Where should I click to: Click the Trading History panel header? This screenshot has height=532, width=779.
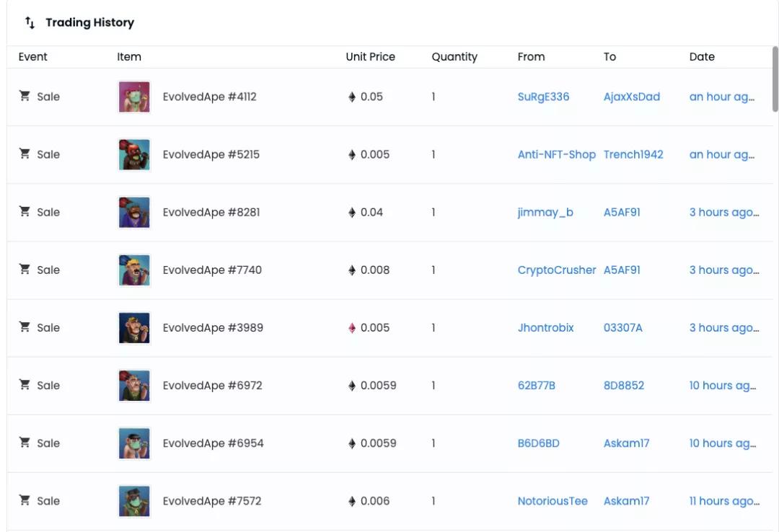click(x=89, y=23)
